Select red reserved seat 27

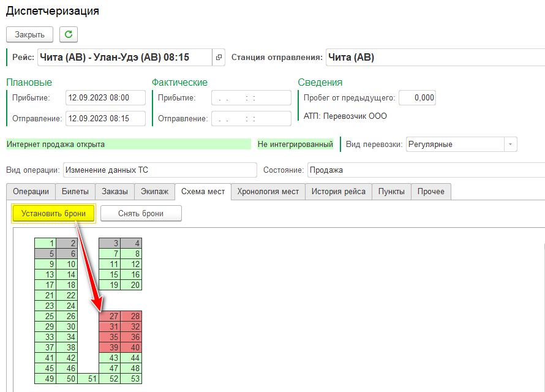110,316
